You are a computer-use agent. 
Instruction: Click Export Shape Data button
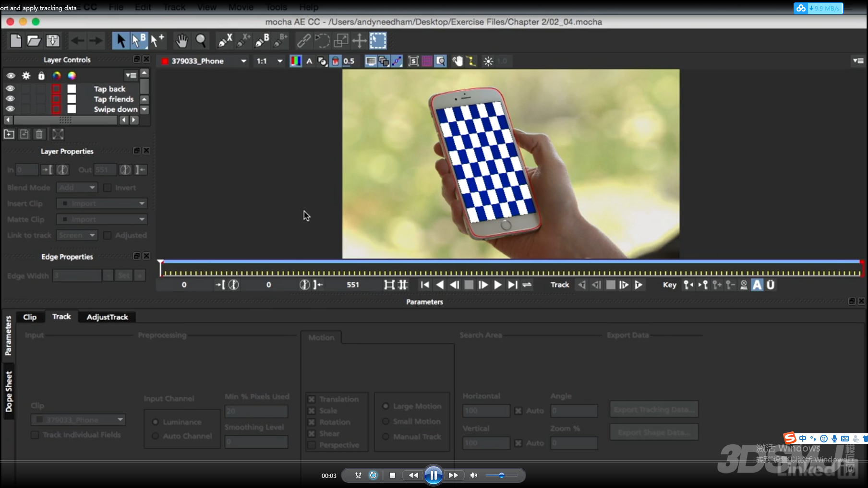(654, 432)
